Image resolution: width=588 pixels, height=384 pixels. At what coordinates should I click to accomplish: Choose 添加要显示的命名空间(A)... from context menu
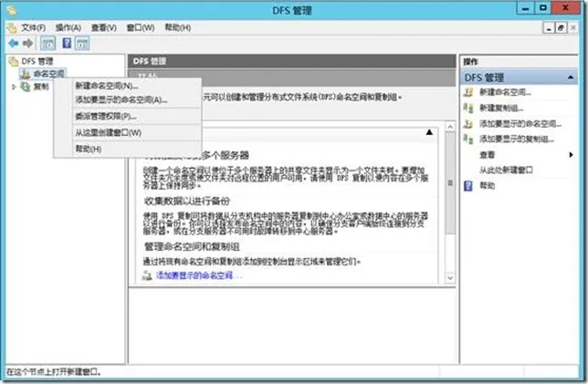pyautogui.click(x=128, y=99)
